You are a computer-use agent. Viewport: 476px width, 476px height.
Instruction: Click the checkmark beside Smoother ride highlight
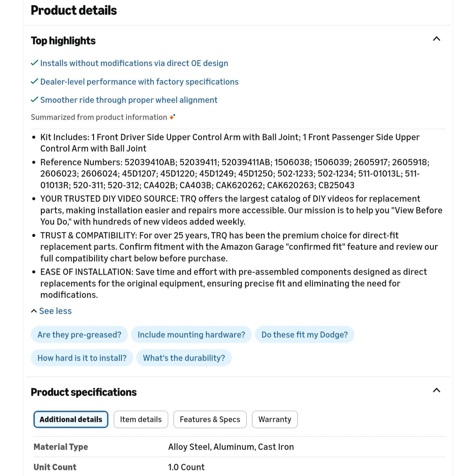click(x=35, y=100)
